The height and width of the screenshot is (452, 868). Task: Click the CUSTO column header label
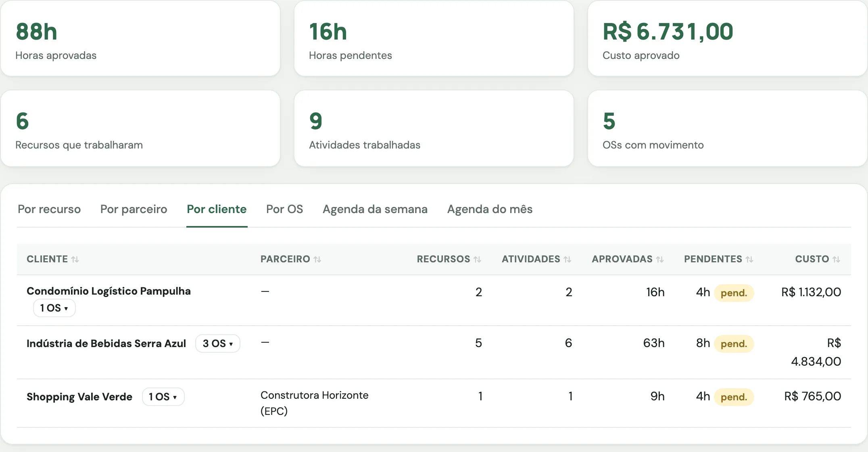(x=812, y=259)
